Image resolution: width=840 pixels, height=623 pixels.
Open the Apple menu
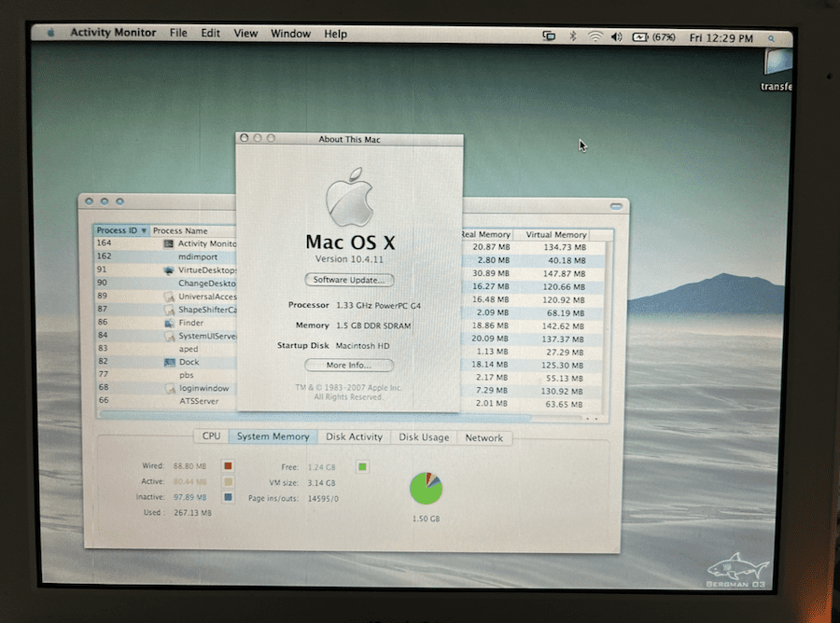pyautogui.click(x=50, y=33)
